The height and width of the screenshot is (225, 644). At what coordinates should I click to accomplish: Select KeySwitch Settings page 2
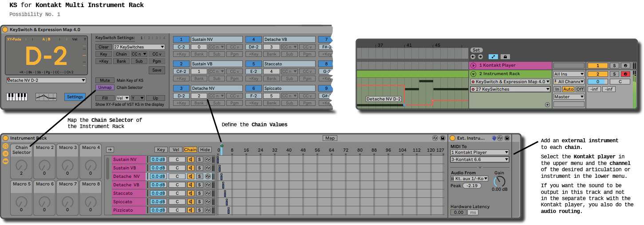pos(149,38)
